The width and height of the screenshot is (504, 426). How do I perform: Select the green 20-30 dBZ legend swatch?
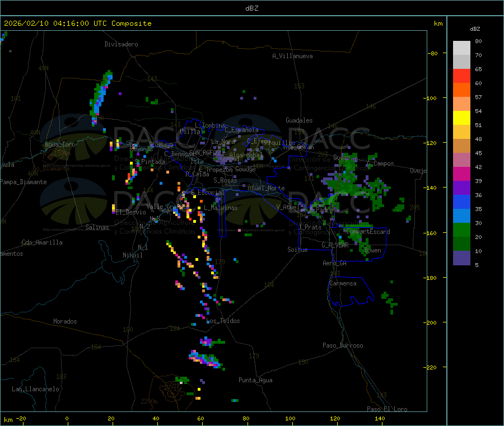tap(461, 230)
